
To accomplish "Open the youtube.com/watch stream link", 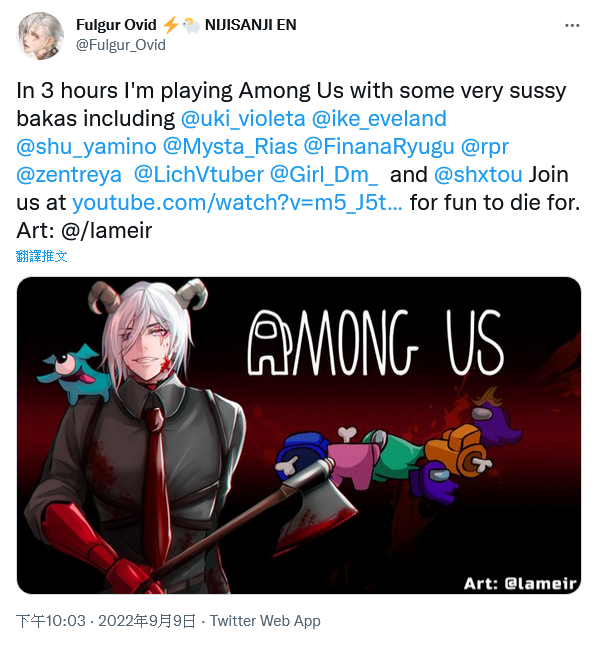I will click(x=237, y=203).
